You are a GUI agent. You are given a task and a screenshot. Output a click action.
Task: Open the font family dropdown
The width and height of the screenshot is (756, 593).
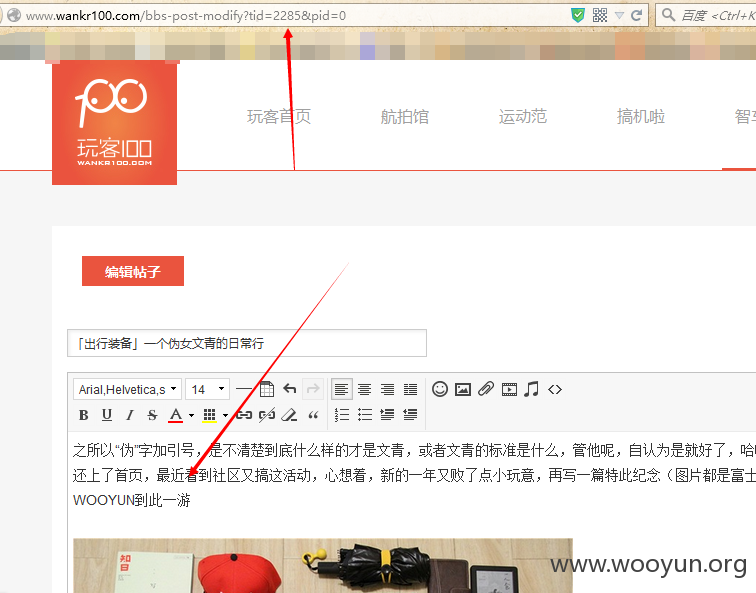click(x=127, y=389)
